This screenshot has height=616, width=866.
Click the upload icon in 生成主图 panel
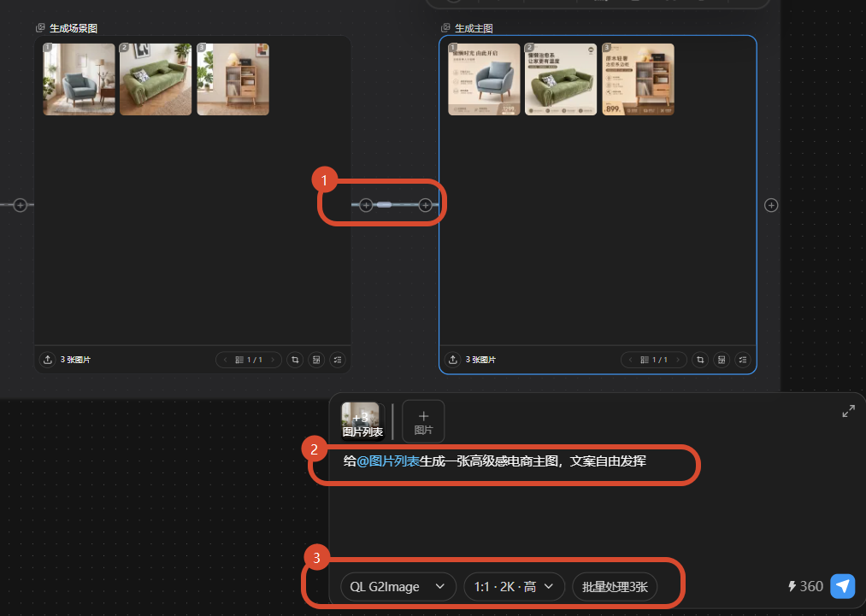tap(453, 360)
